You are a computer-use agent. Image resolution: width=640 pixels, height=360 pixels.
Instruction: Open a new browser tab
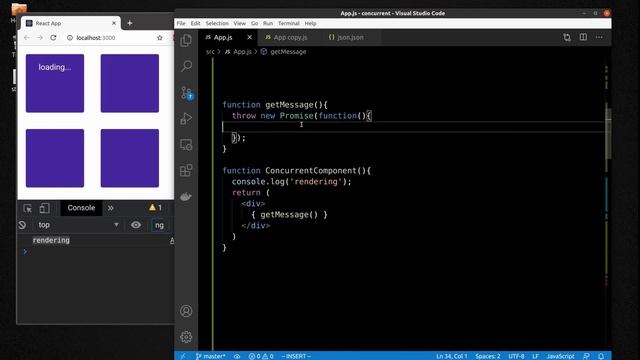[x=129, y=23]
